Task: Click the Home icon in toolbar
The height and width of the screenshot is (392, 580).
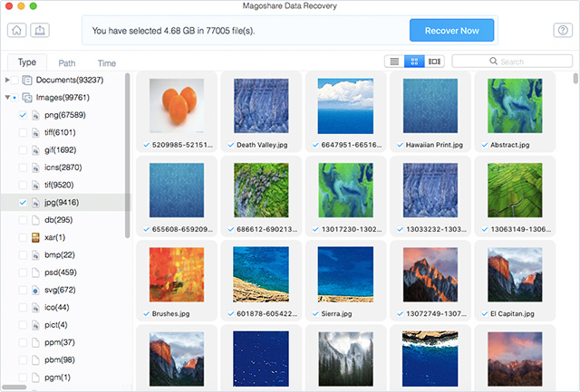Action: pos(17,30)
